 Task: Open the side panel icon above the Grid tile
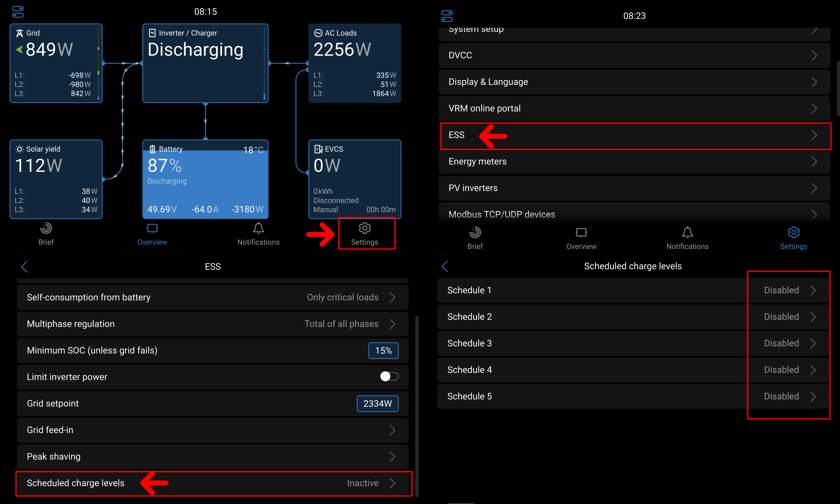pos(18,12)
